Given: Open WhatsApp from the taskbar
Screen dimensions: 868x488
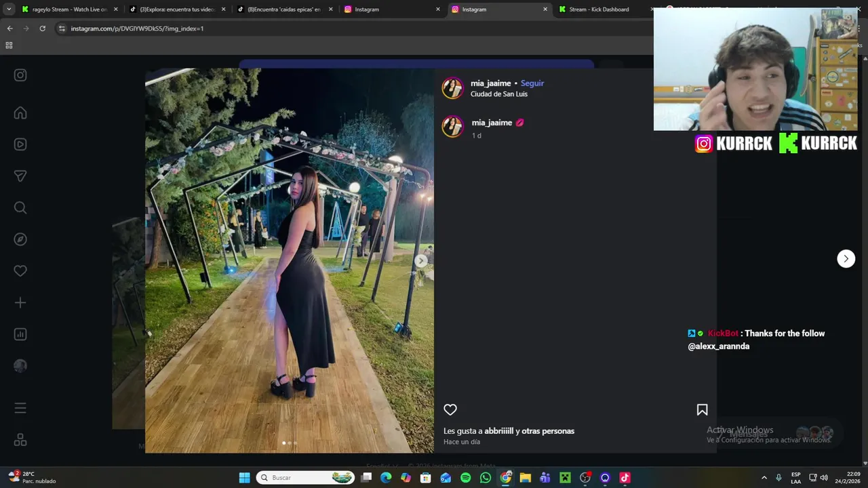Looking at the screenshot, I should 486,478.
